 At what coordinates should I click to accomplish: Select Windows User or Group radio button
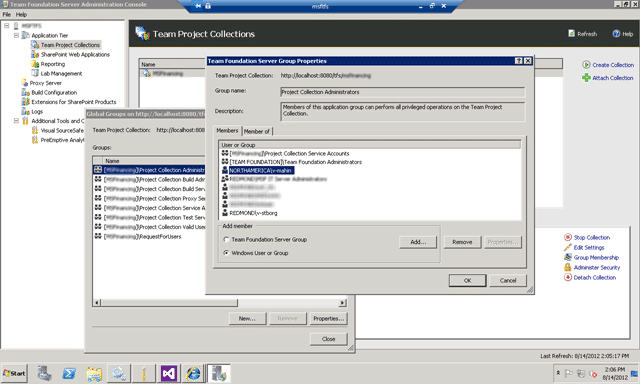[226, 253]
